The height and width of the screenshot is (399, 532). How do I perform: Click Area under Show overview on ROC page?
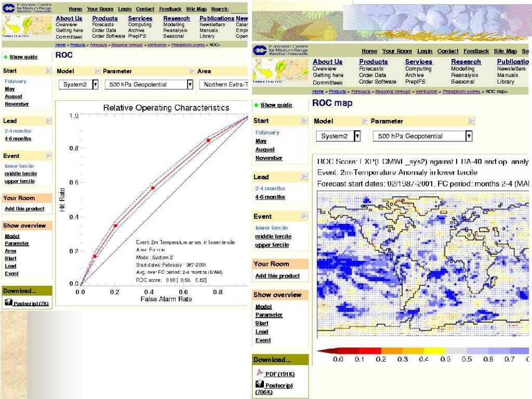pos(10,251)
